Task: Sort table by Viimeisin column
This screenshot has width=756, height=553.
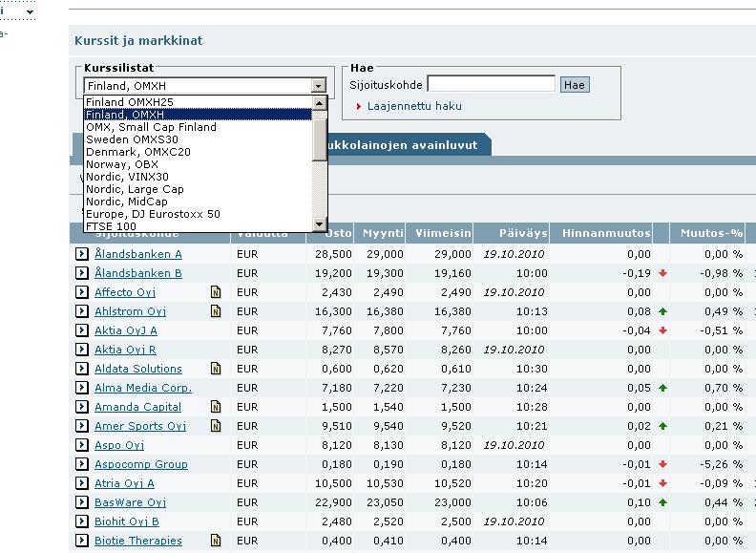Action: click(x=443, y=233)
